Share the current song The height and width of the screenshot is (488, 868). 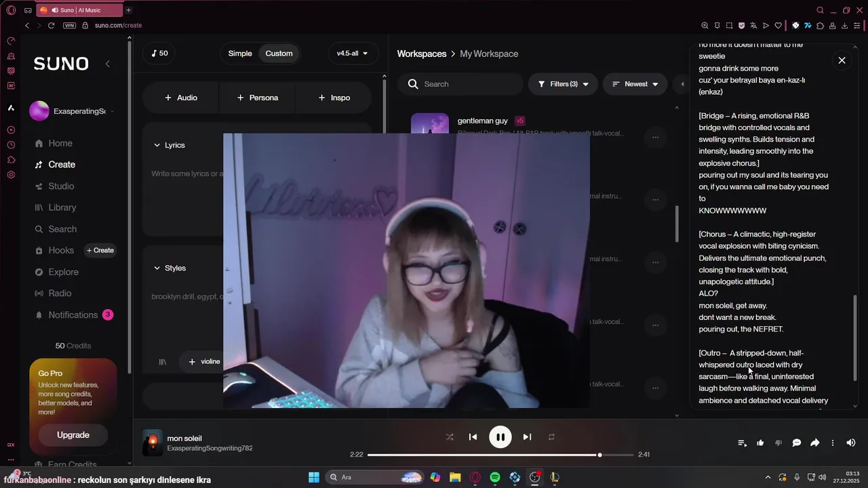(x=815, y=443)
